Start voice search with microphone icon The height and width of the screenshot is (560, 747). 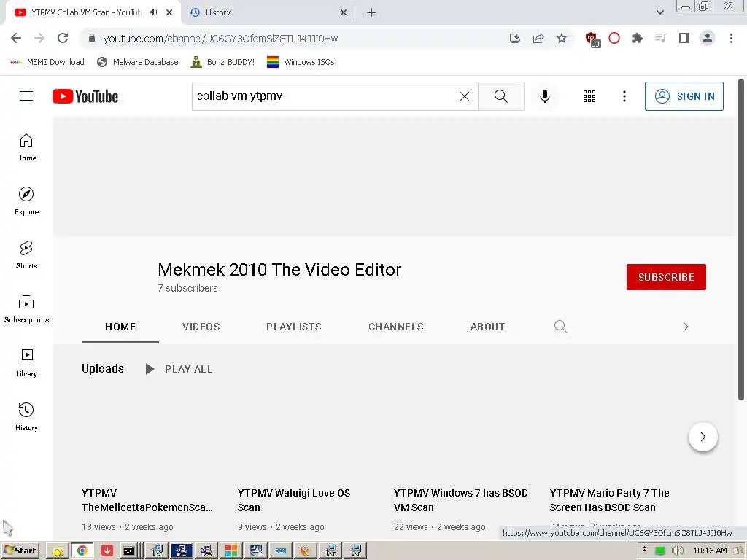click(544, 96)
